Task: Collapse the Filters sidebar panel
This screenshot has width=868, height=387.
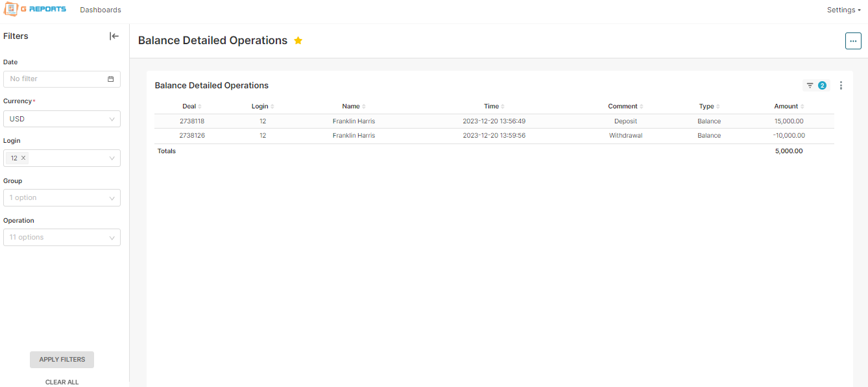Action: [x=114, y=36]
